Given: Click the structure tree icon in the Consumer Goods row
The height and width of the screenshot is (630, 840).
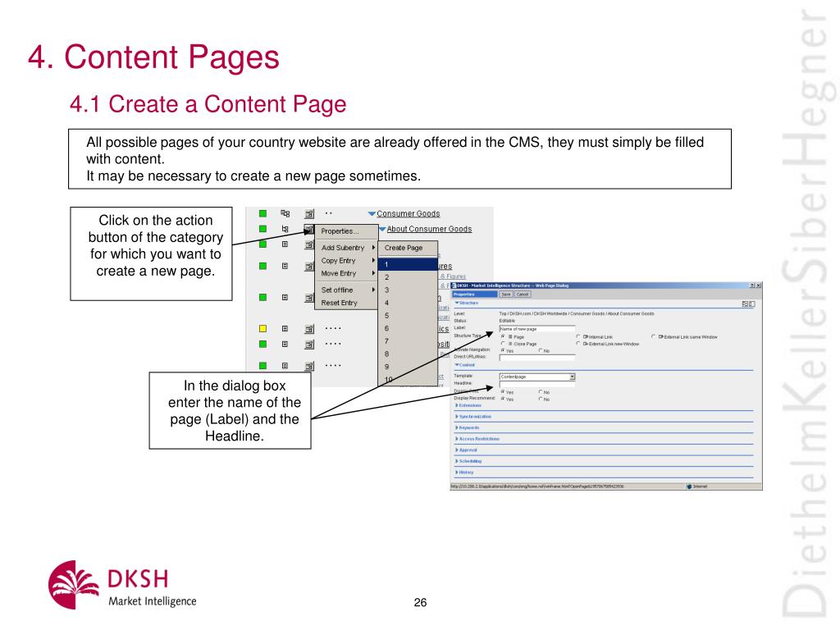Looking at the screenshot, I should point(285,213).
